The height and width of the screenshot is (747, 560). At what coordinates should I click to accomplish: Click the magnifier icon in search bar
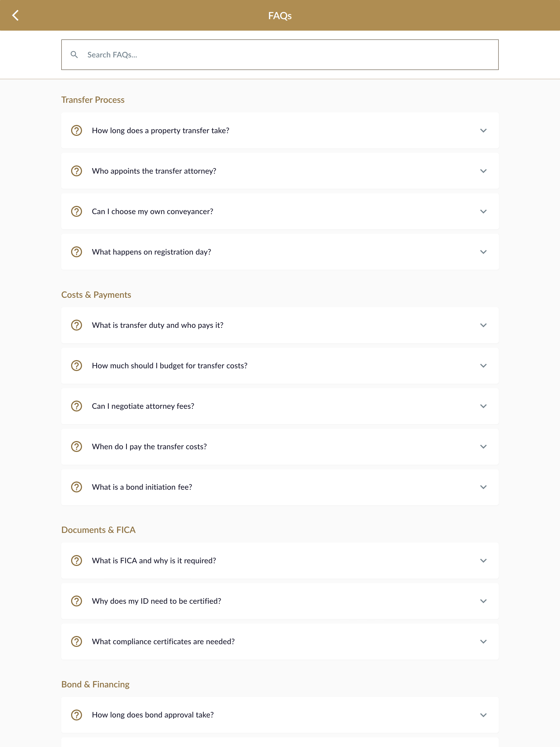[x=74, y=55]
